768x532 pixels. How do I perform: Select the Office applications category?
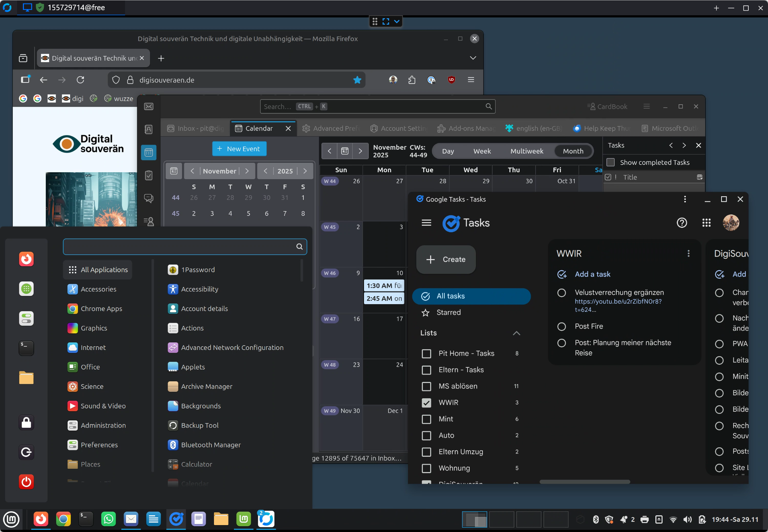(x=90, y=367)
